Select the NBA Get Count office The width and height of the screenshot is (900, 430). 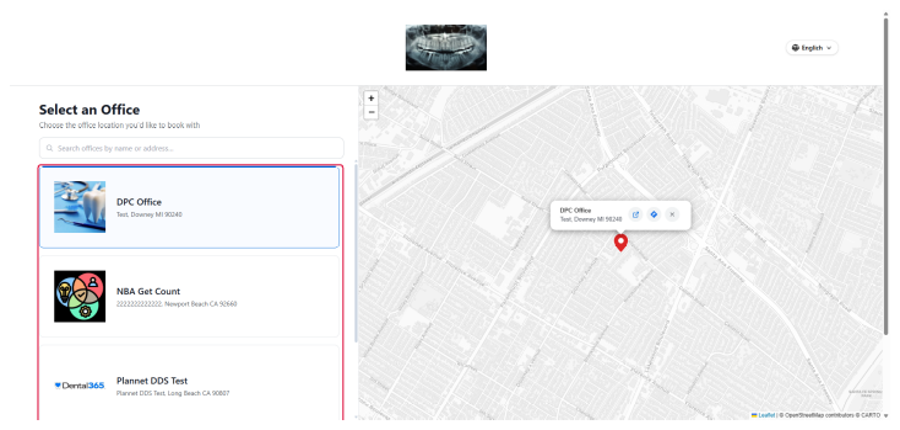(189, 296)
